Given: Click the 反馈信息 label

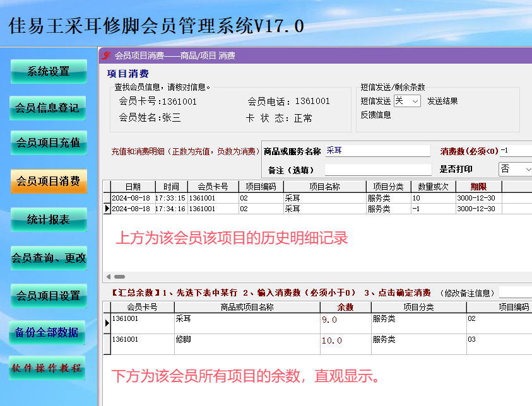Looking at the screenshot, I should tap(375, 115).
